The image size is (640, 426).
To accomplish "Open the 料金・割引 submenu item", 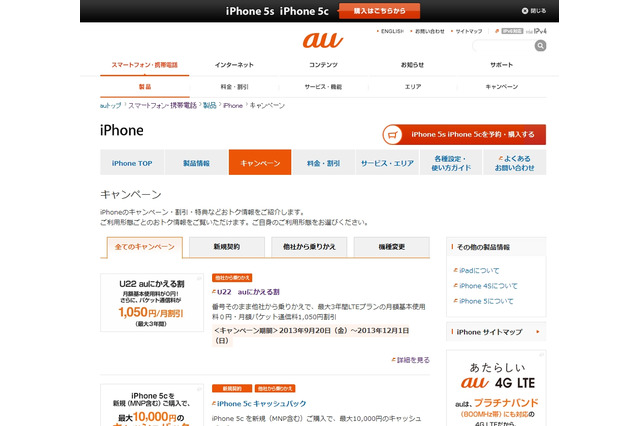I will (234, 87).
